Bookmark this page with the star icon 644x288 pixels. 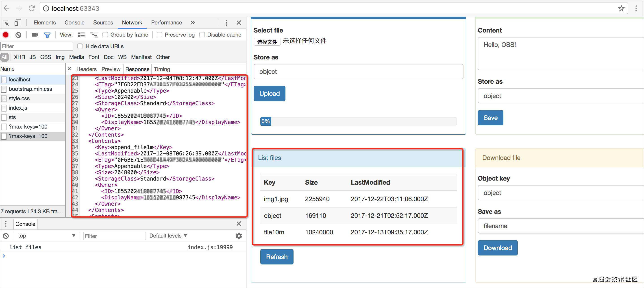(621, 9)
